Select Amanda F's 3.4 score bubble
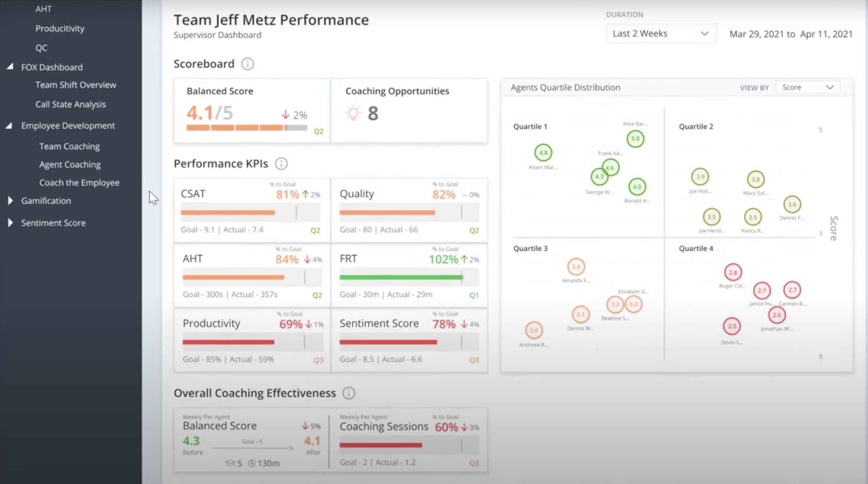868x484 pixels. pyautogui.click(x=576, y=267)
